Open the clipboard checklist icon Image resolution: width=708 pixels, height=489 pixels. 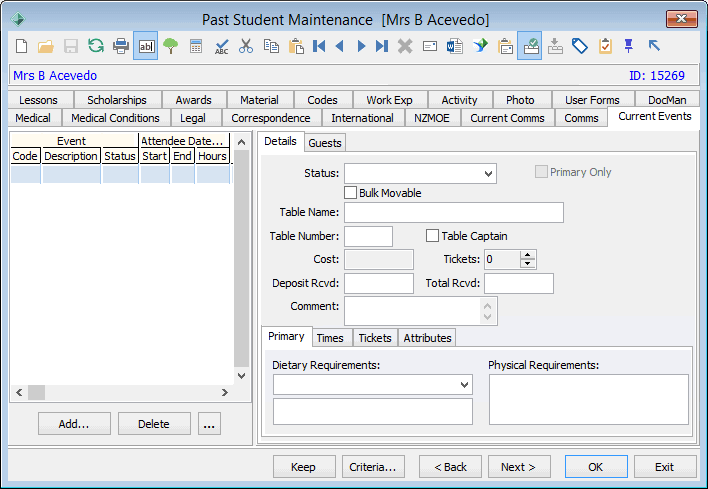tap(605, 46)
